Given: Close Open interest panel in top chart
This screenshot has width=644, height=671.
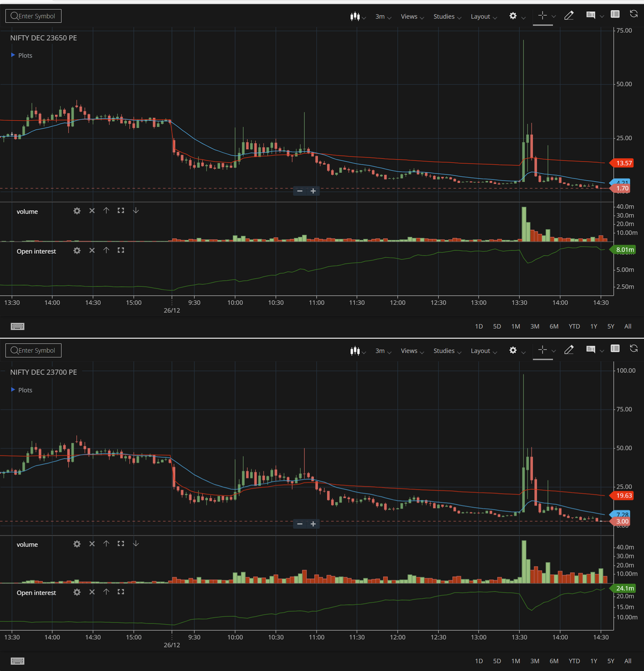Looking at the screenshot, I should click(x=92, y=251).
